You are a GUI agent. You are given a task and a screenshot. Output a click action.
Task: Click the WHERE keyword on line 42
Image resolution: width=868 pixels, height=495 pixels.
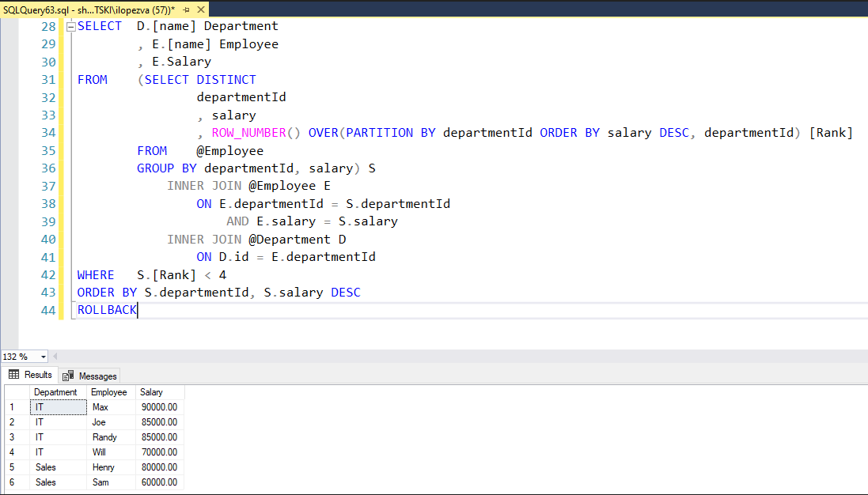pos(96,275)
